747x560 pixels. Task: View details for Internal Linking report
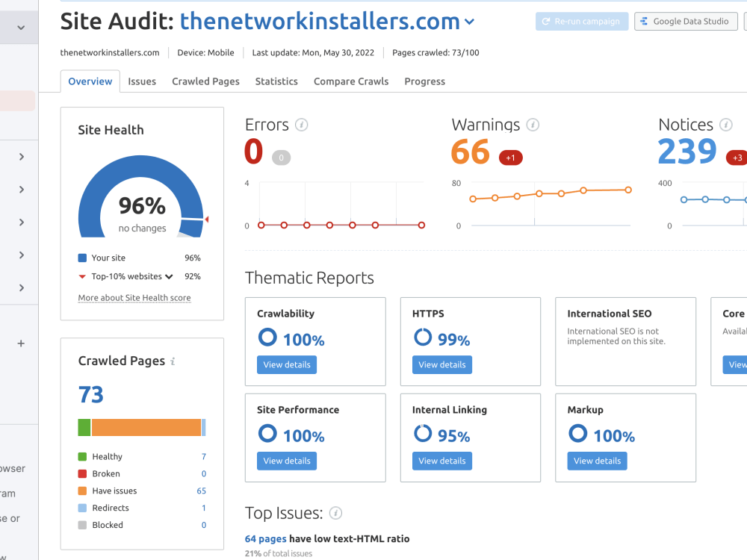(442, 461)
